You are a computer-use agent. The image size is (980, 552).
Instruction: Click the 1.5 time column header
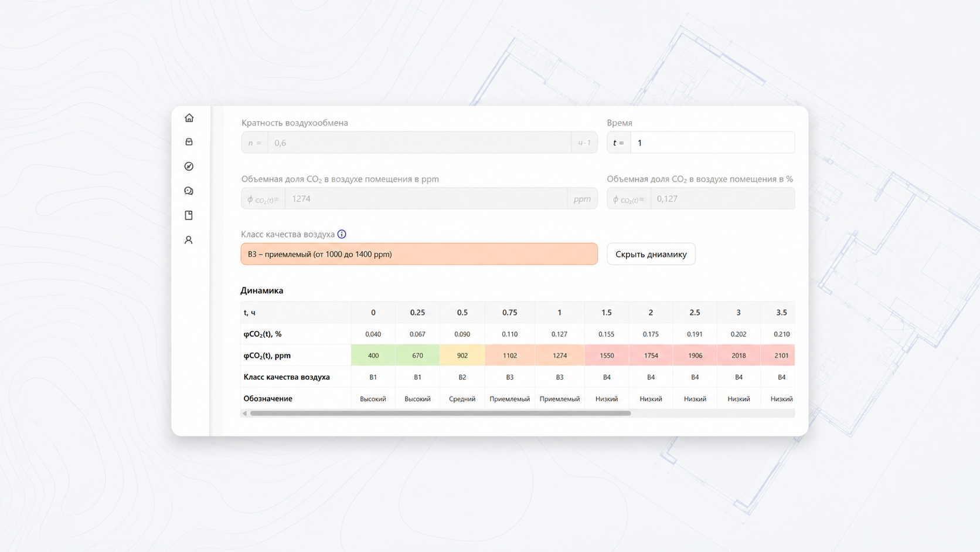(x=606, y=313)
